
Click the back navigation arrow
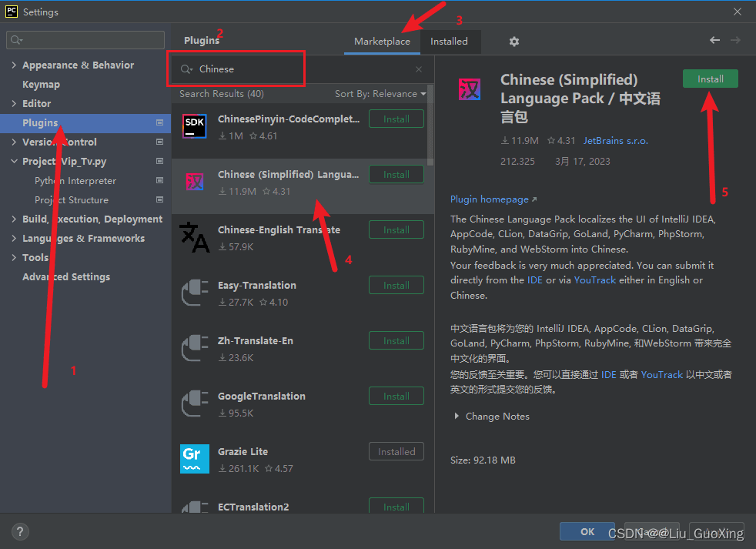(x=714, y=40)
